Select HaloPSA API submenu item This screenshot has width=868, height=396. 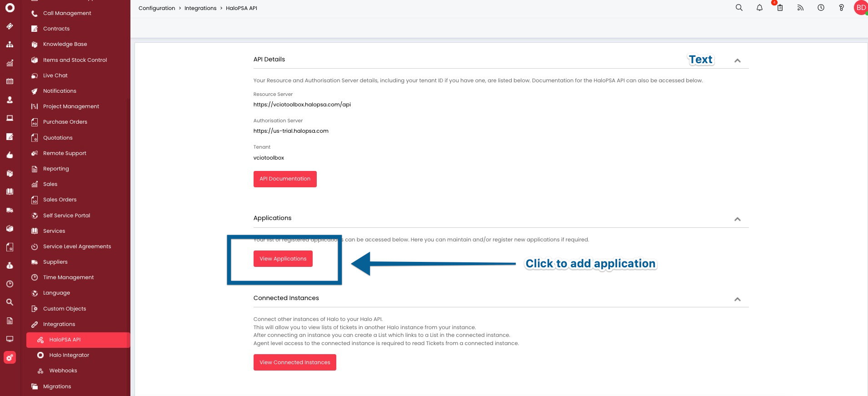click(x=78, y=340)
